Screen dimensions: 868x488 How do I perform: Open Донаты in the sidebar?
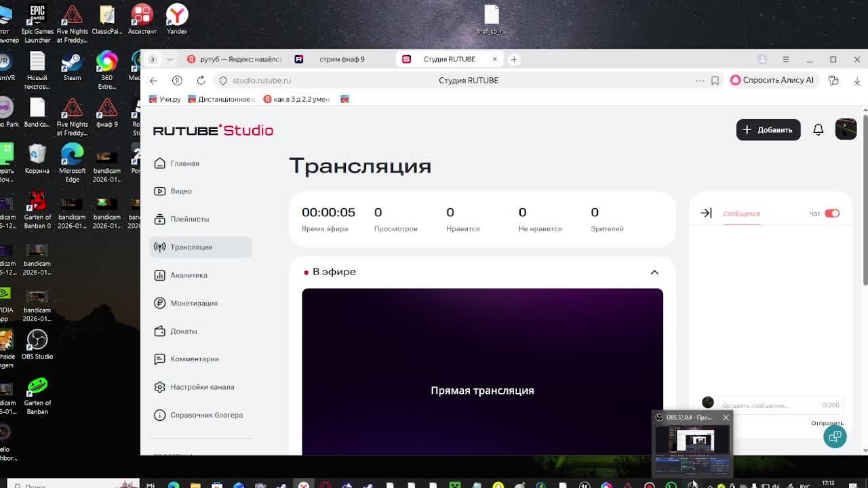pos(201,331)
